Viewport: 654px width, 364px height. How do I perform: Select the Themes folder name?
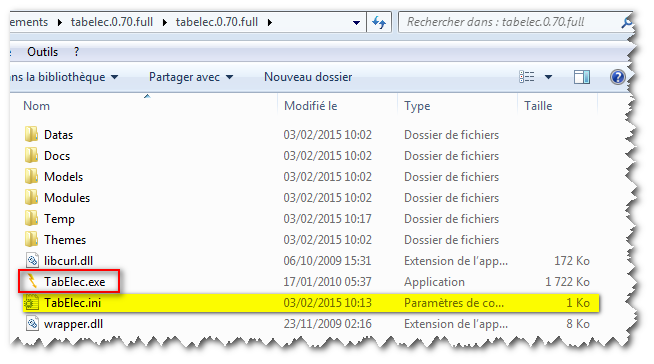point(65,240)
